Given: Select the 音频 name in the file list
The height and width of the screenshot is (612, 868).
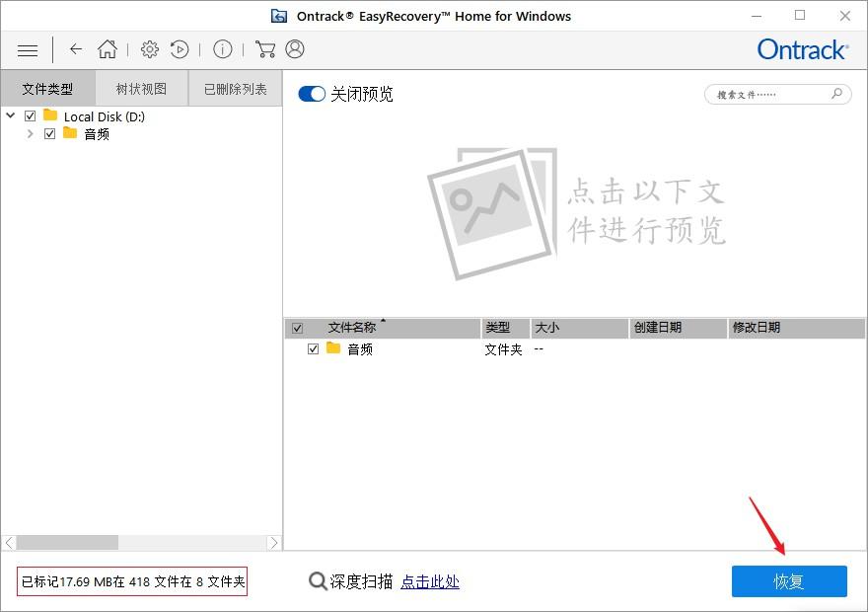Looking at the screenshot, I should [x=360, y=349].
